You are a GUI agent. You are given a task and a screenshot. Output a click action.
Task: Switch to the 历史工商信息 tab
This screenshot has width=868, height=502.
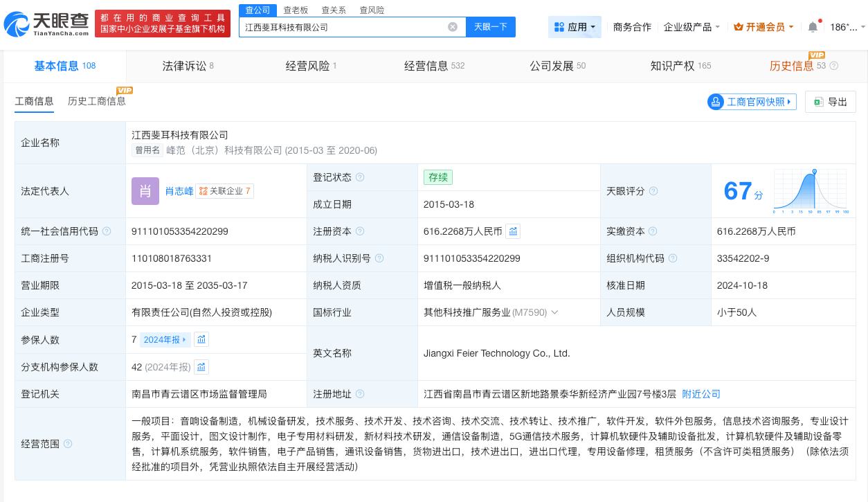pyautogui.click(x=97, y=101)
